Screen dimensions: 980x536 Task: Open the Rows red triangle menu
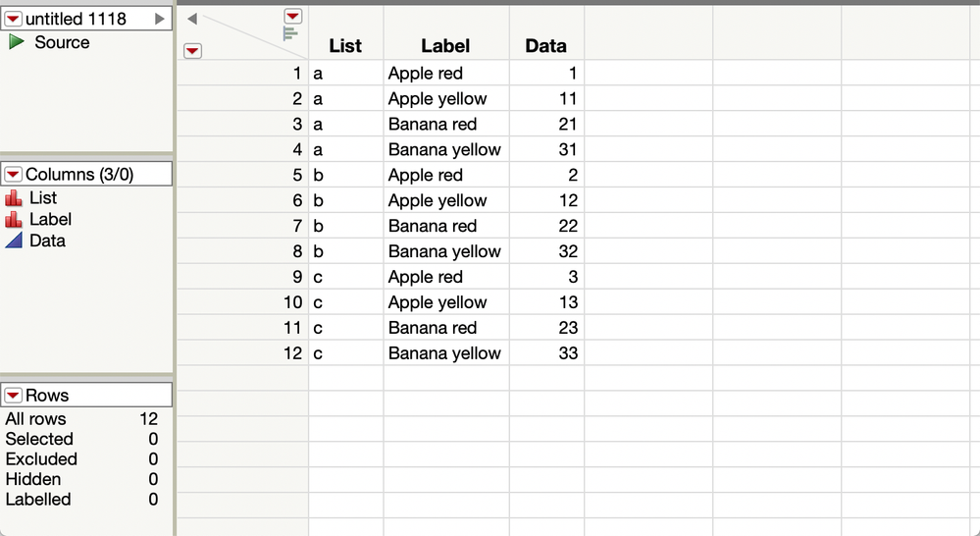click(13, 396)
